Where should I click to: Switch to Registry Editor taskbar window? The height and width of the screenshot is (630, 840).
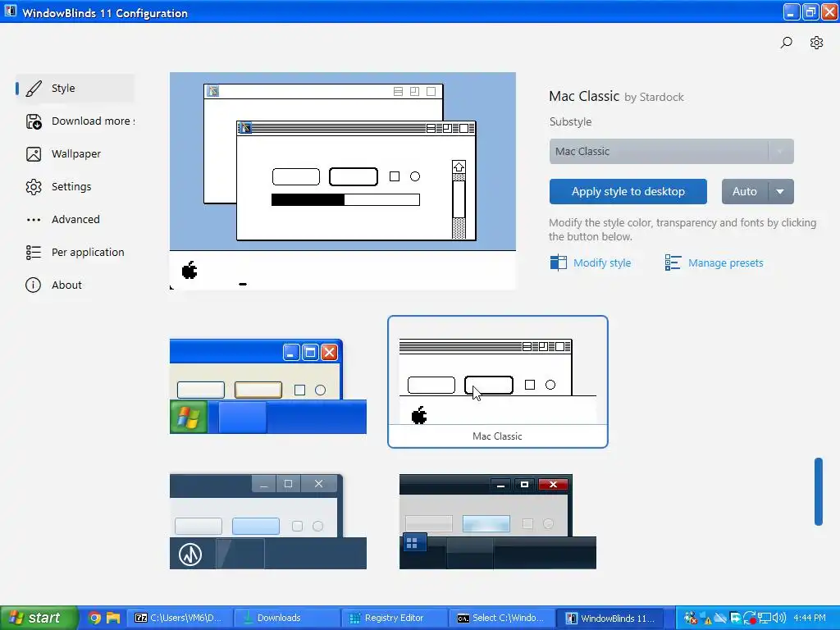[394, 618]
